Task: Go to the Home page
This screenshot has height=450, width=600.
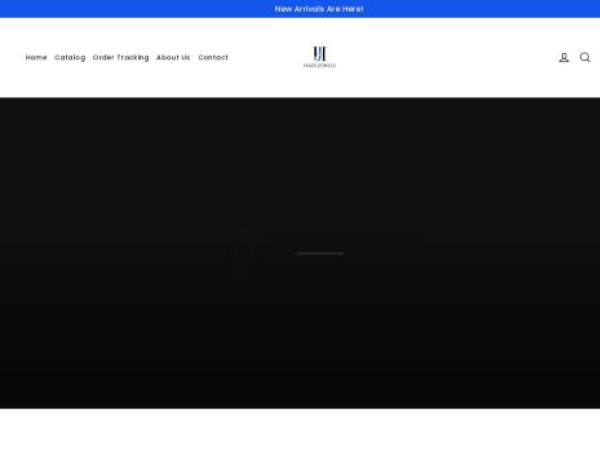Action: pyautogui.click(x=36, y=58)
